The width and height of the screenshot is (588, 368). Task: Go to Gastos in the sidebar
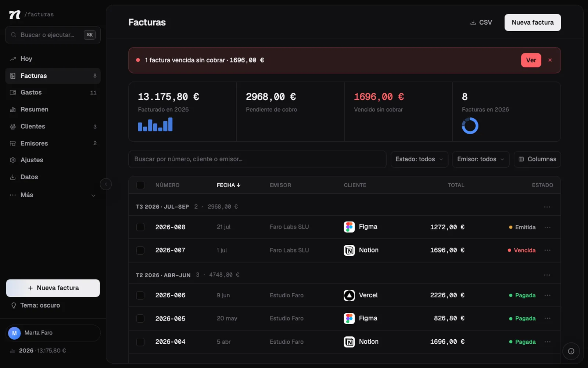point(53,92)
